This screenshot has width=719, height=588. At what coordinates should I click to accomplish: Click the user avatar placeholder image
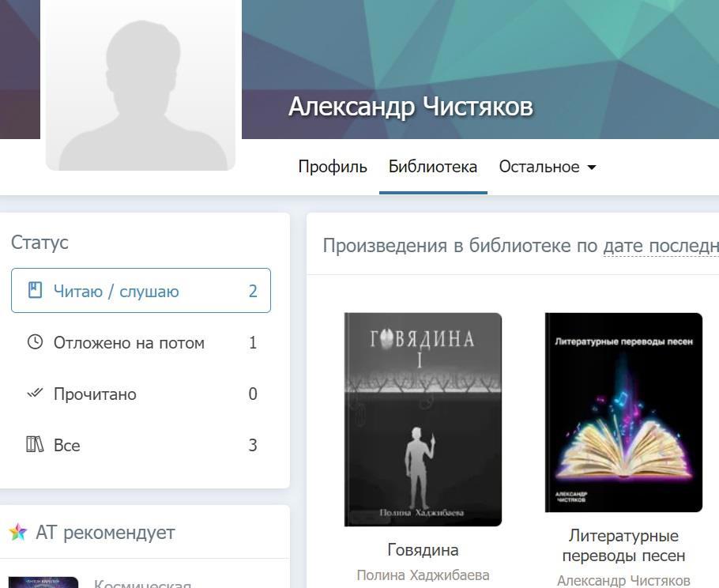(x=141, y=85)
